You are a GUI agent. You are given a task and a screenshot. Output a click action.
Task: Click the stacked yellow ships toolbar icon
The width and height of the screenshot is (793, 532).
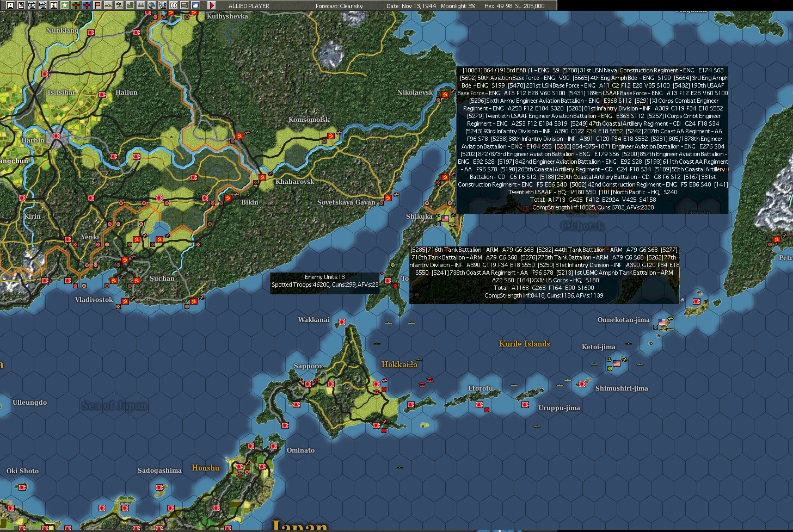[x=119, y=5]
